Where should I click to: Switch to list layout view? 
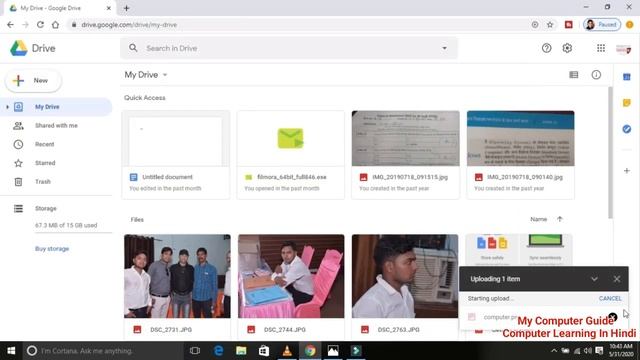pos(573,75)
